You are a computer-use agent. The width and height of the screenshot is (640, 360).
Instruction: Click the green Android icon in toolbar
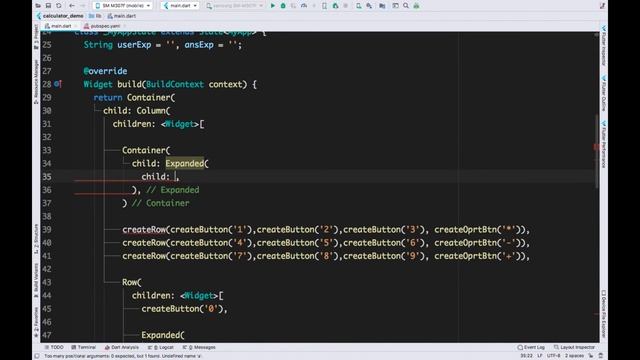tap(416, 6)
